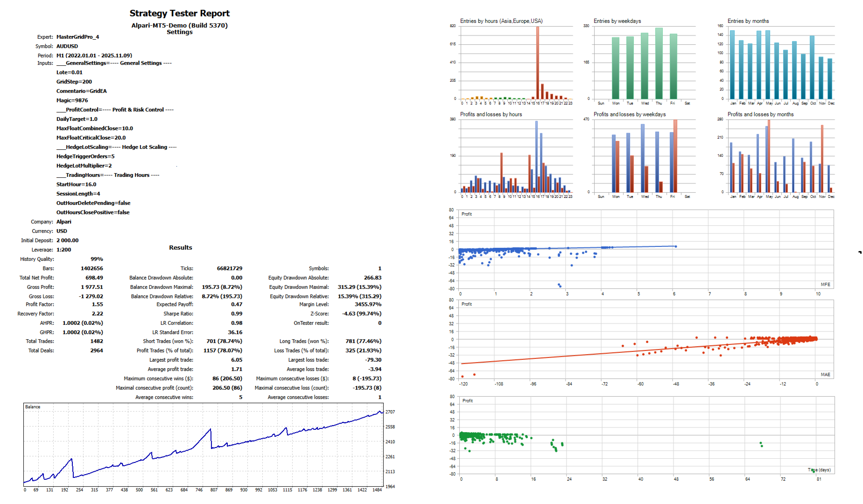Select OutHoursClosePositive=false parameter
The width and height of the screenshot is (863, 504).
click(x=93, y=212)
